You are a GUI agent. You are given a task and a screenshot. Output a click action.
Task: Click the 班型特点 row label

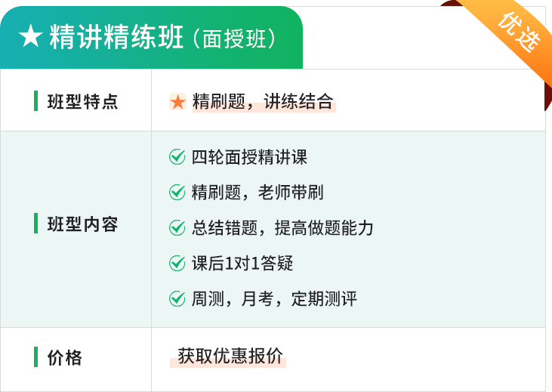click(x=83, y=101)
